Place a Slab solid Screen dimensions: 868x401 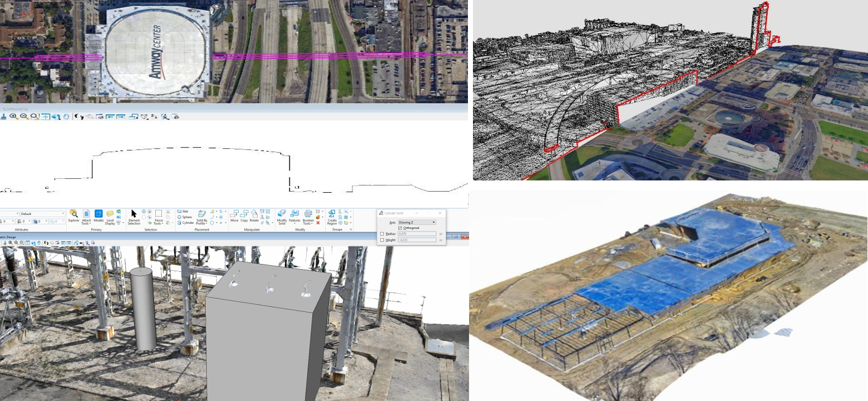point(183,211)
